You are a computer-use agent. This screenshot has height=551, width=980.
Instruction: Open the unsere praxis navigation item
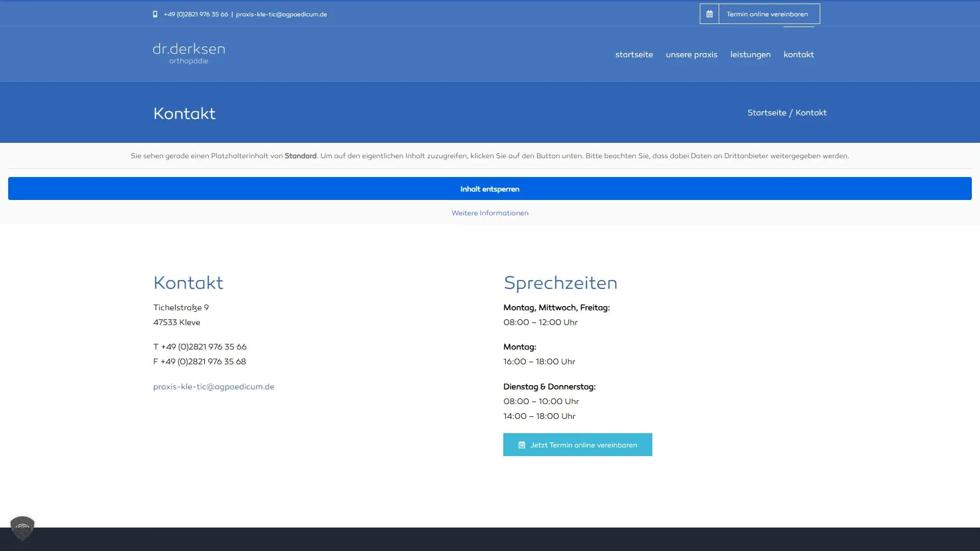pyautogui.click(x=692, y=54)
